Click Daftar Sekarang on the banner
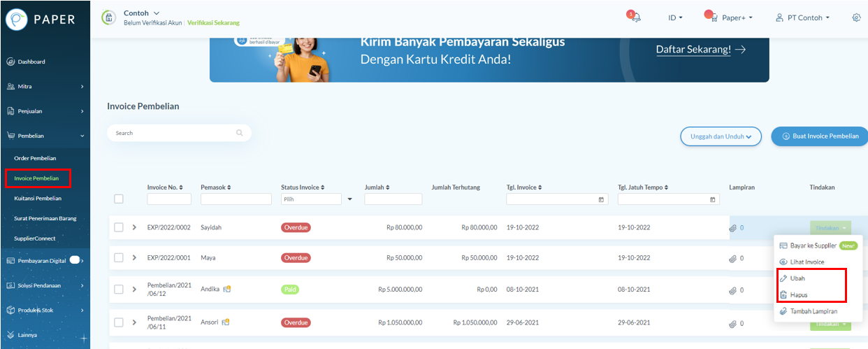 (701, 50)
